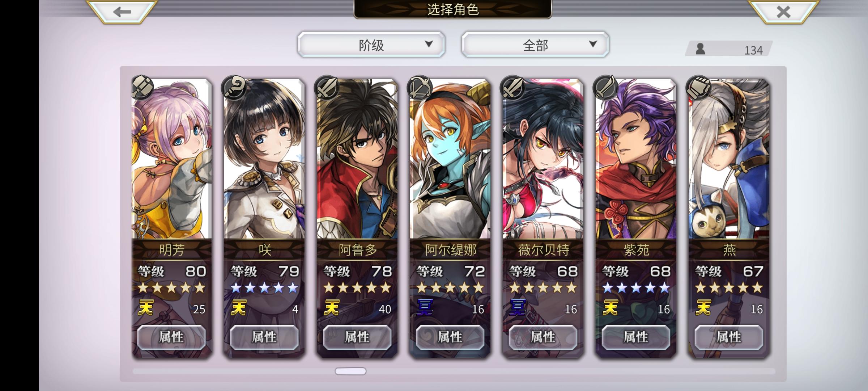
Task: Open the 阶级 sort dropdown
Action: (371, 44)
